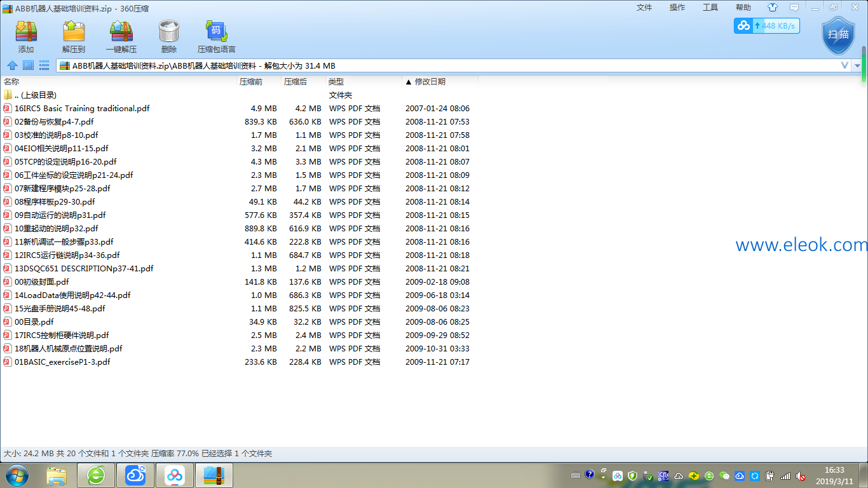Open the 帮助 menu
The image size is (868, 488).
pos(743,8)
